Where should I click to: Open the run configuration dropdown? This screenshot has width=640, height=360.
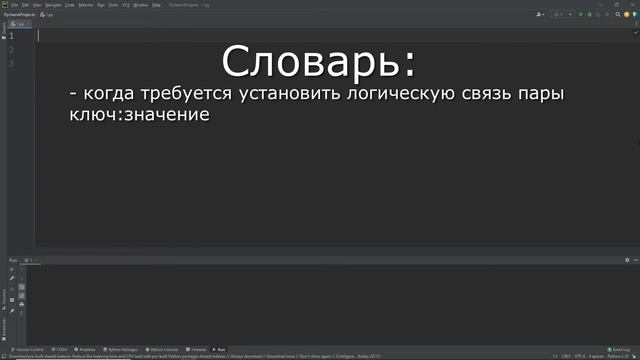pos(563,14)
